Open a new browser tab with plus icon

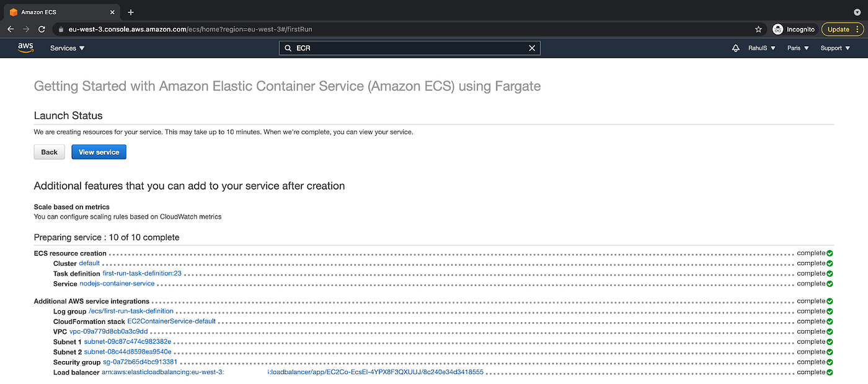tap(131, 12)
